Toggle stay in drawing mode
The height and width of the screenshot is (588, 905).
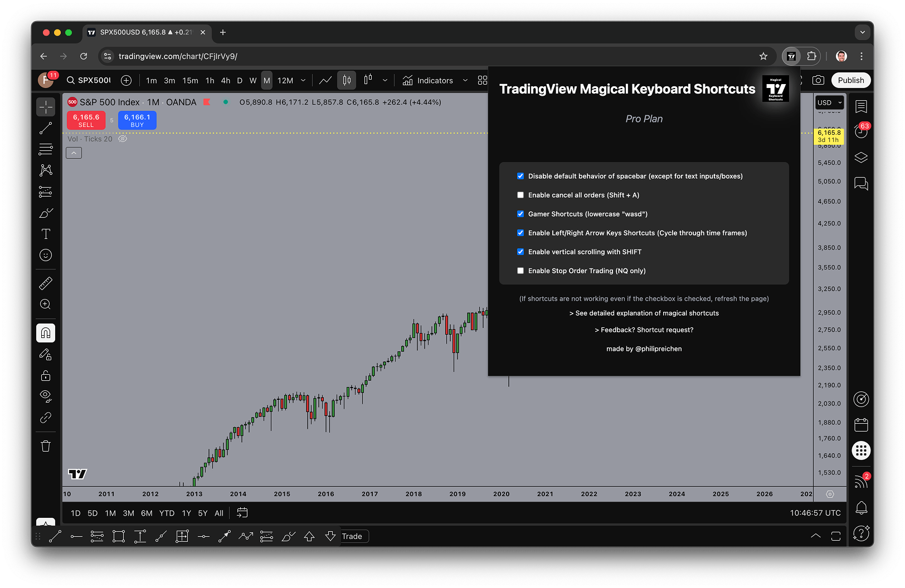46,354
